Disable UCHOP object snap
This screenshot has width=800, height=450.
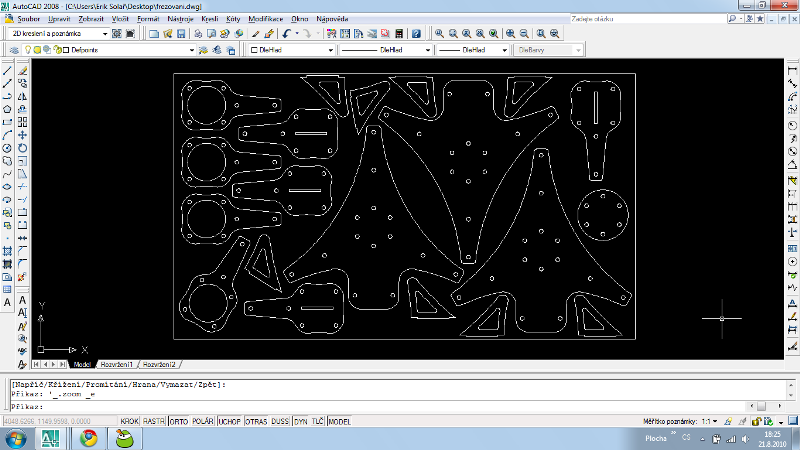229,422
